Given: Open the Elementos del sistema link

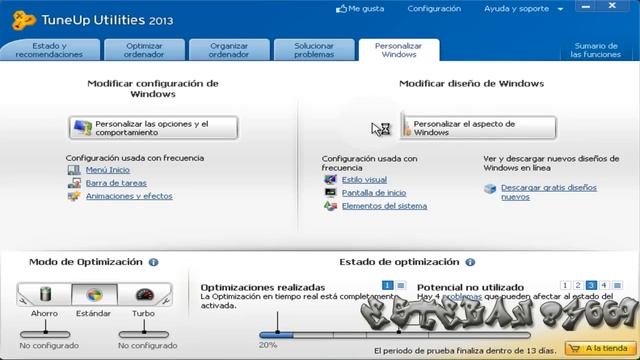Looking at the screenshot, I should click(384, 206).
